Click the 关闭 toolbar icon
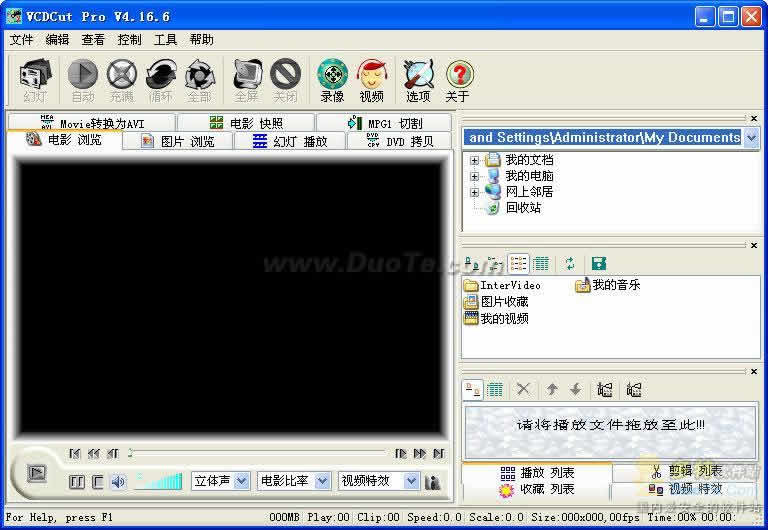This screenshot has height=530, width=768. [286, 81]
